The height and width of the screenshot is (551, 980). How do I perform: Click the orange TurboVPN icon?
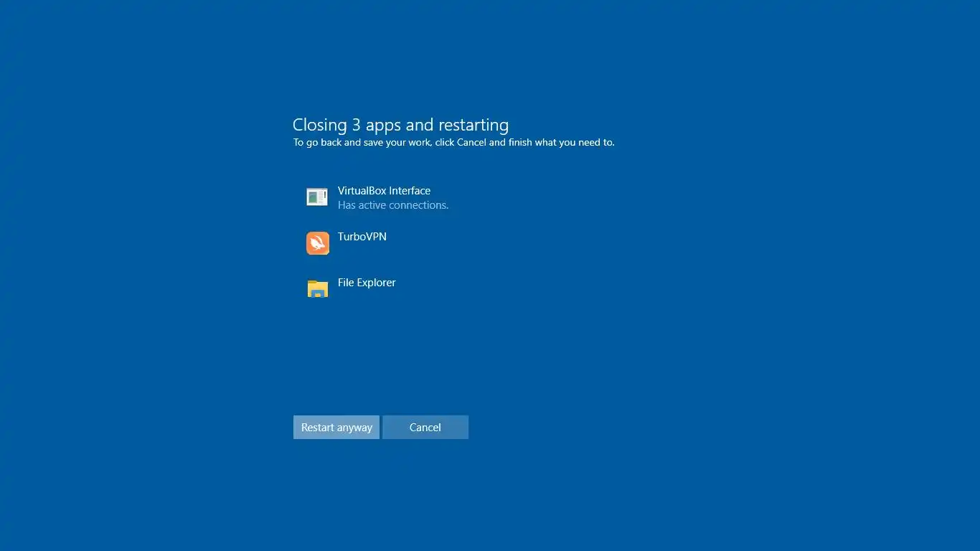click(318, 243)
